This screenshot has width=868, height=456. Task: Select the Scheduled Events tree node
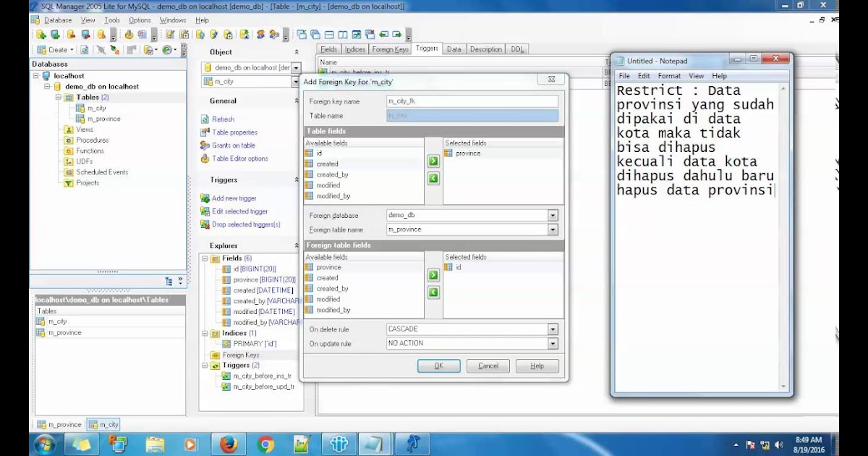pos(102,172)
